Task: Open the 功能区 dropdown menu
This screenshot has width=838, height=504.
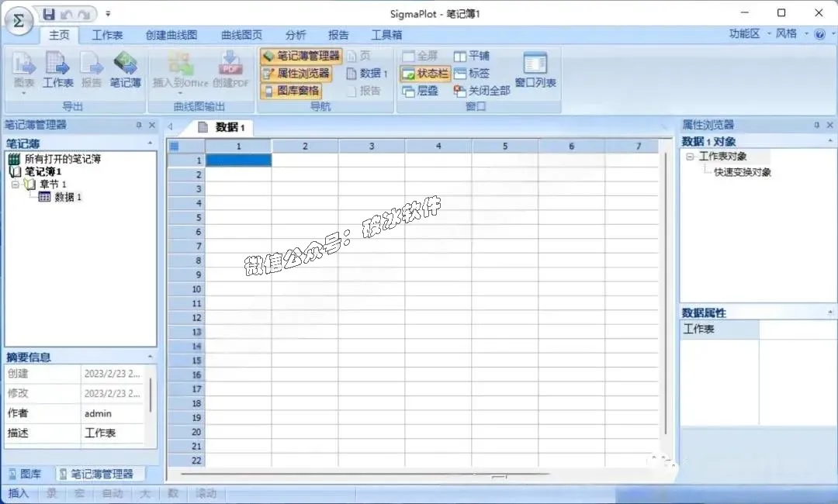Action: pyautogui.click(x=750, y=33)
